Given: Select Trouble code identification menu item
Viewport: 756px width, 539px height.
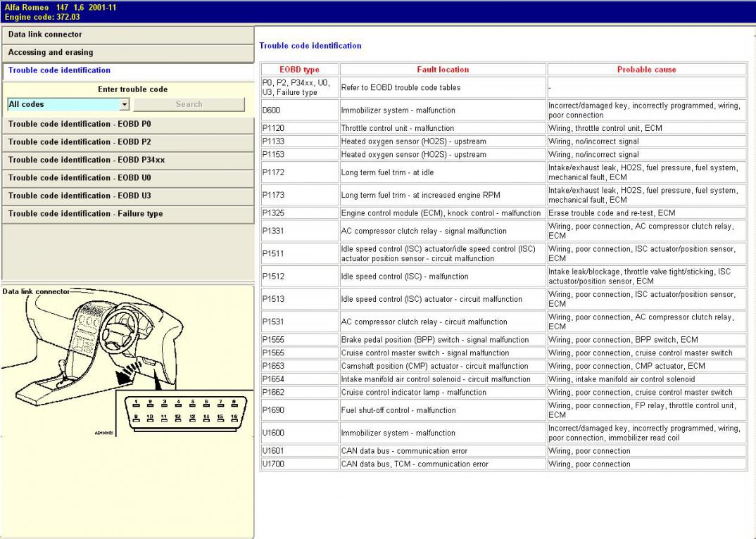Looking at the screenshot, I should pos(127,70).
